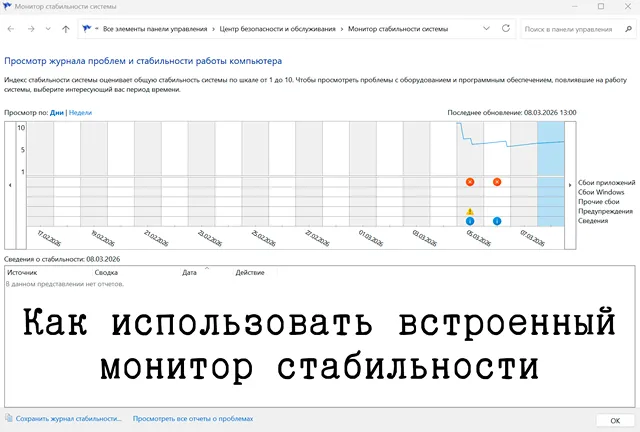Click the 'Сбои приложений' row label

607,183
